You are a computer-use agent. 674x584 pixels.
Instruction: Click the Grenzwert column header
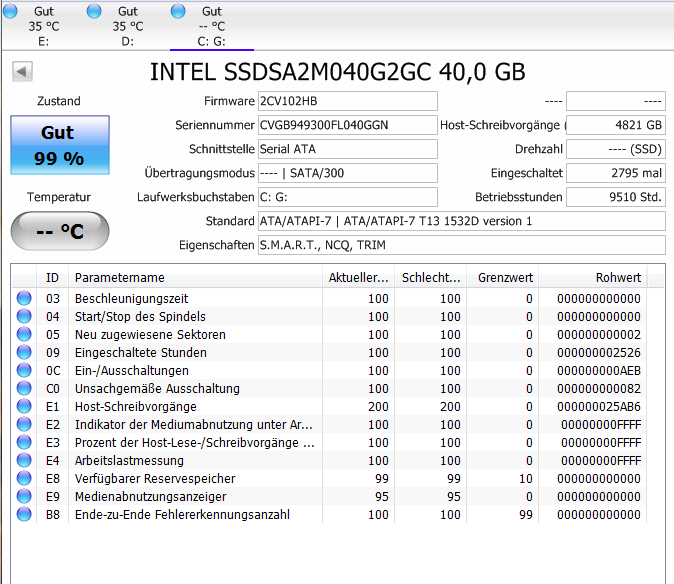click(502, 278)
